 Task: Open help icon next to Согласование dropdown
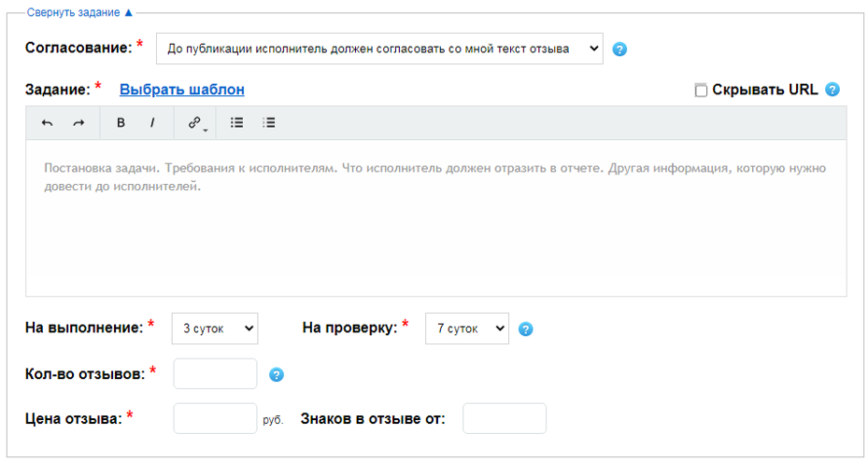[x=619, y=49]
